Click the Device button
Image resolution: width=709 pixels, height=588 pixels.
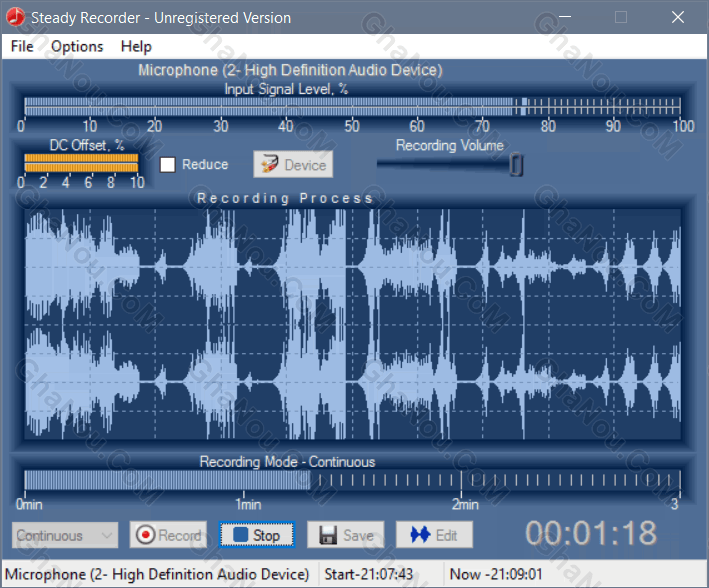coord(293,164)
